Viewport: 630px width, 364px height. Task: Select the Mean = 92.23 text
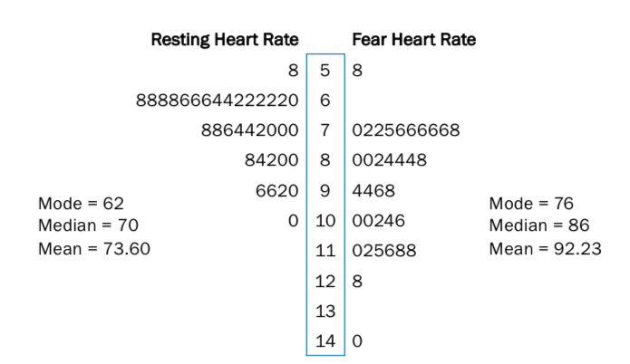[545, 248]
